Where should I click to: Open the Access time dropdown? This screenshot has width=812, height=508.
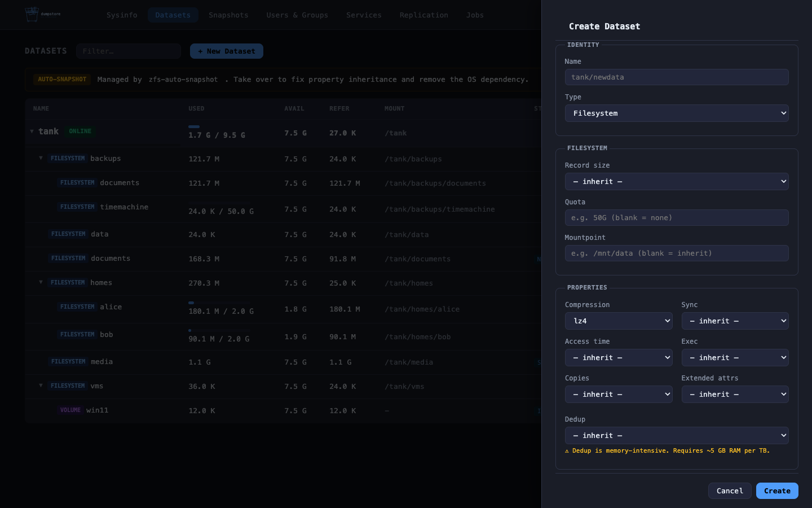(x=619, y=357)
